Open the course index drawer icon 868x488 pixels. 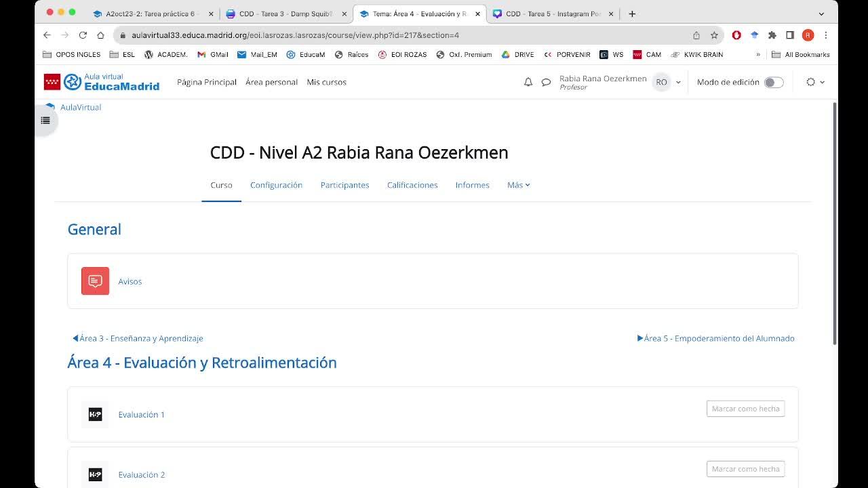[x=45, y=121]
